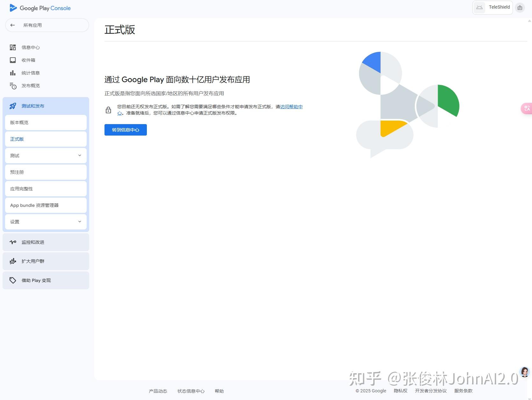The image size is (532, 400).
Task: Click the 发布概览 clock list icon
Action: click(x=13, y=86)
